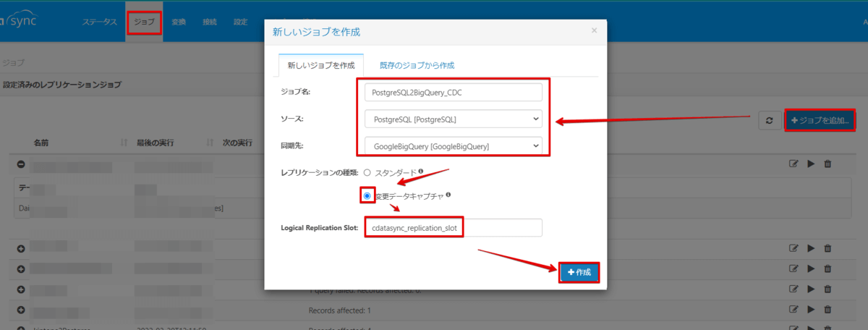Click the refresh jobs icon button
Image resolution: width=868 pixels, height=330 pixels.
(x=769, y=121)
